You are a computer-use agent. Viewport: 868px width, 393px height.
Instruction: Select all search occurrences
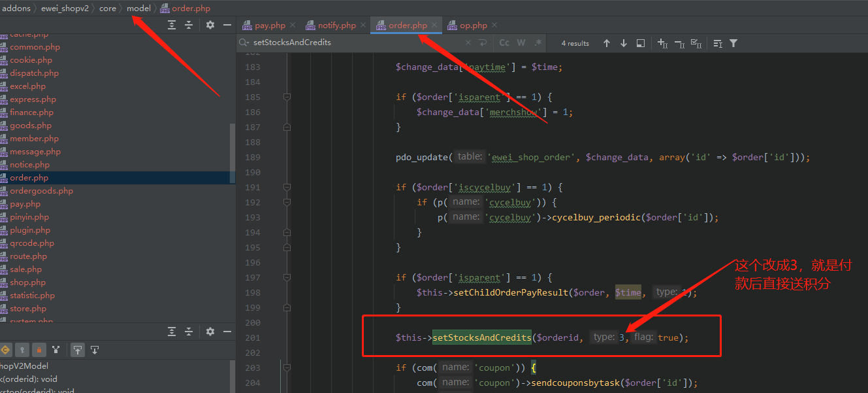pos(696,43)
